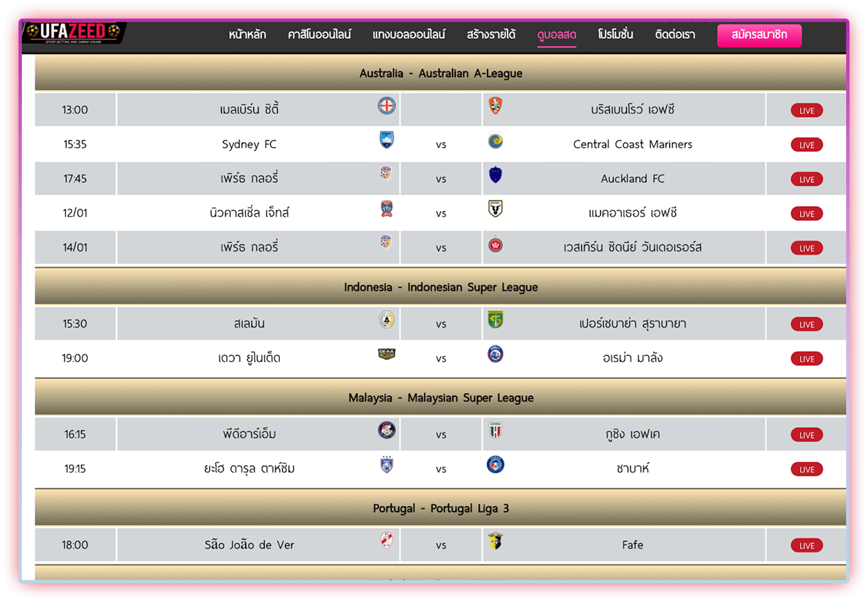The image size is (868, 602).
Task: Click the UFAZEED logo
Action: (74, 32)
